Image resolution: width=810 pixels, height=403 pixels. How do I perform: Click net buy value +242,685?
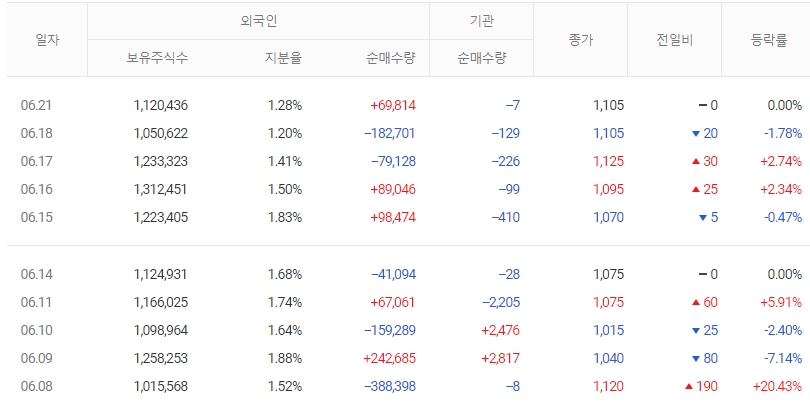click(390, 358)
